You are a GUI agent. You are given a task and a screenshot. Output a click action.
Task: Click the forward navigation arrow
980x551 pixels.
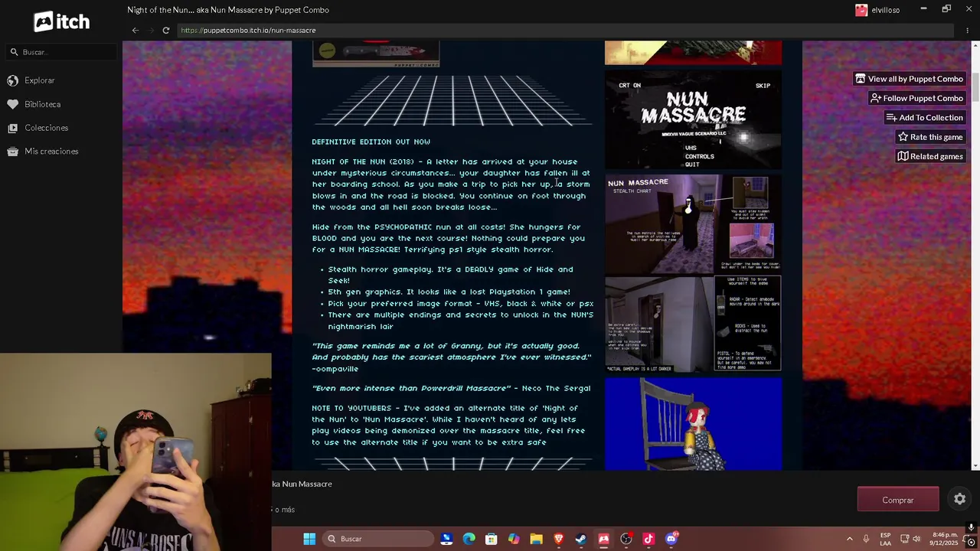coord(150,31)
